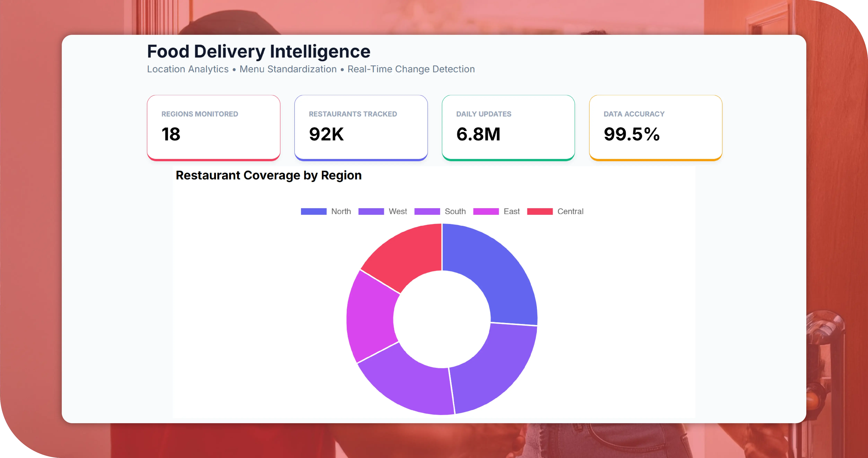Open the Restaurants Tracked 92K card
This screenshot has width=868, height=458.
(361, 128)
